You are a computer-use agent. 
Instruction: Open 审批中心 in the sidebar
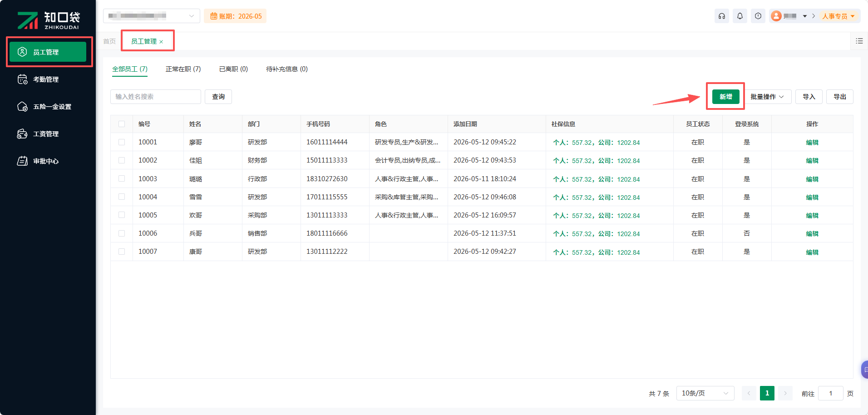click(48, 161)
